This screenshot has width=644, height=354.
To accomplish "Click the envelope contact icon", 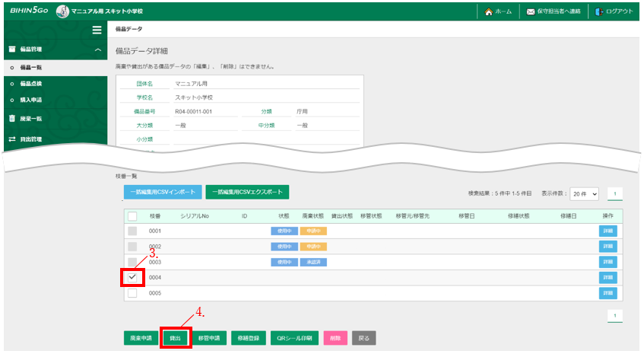I will [x=531, y=11].
